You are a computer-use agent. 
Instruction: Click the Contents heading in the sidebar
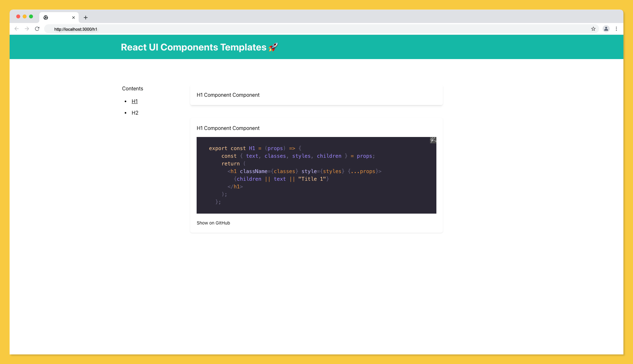pyautogui.click(x=132, y=88)
